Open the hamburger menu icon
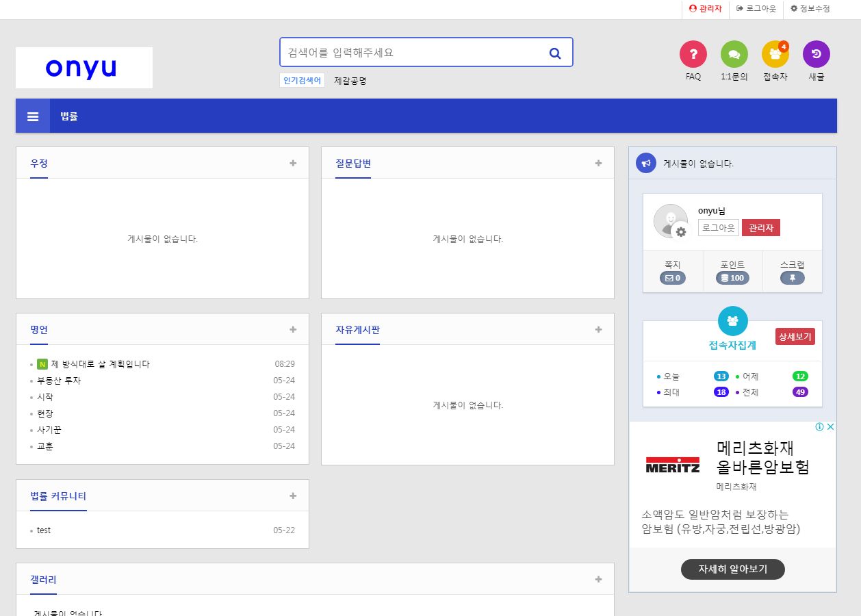 [33, 116]
